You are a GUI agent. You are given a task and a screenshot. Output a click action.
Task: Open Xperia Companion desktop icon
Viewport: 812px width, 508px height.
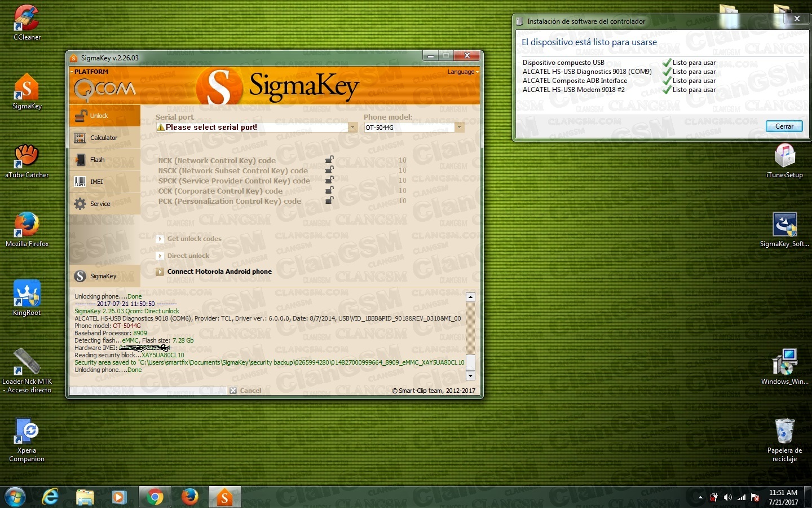tap(27, 440)
